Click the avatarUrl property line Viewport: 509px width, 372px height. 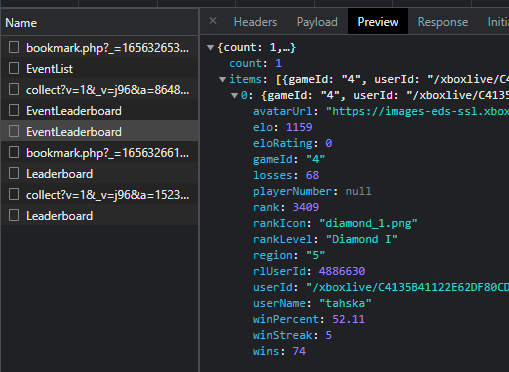(x=381, y=111)
